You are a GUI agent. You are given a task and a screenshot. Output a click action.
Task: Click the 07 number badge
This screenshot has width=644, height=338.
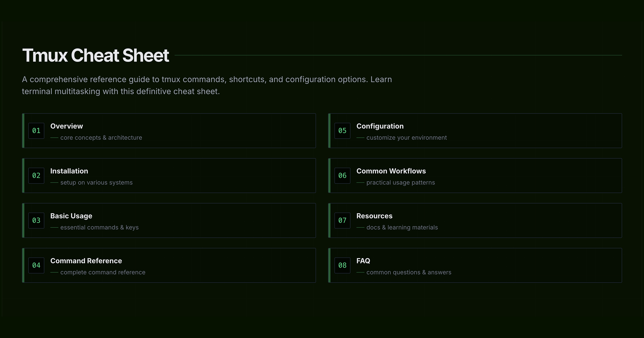point(342,221)
